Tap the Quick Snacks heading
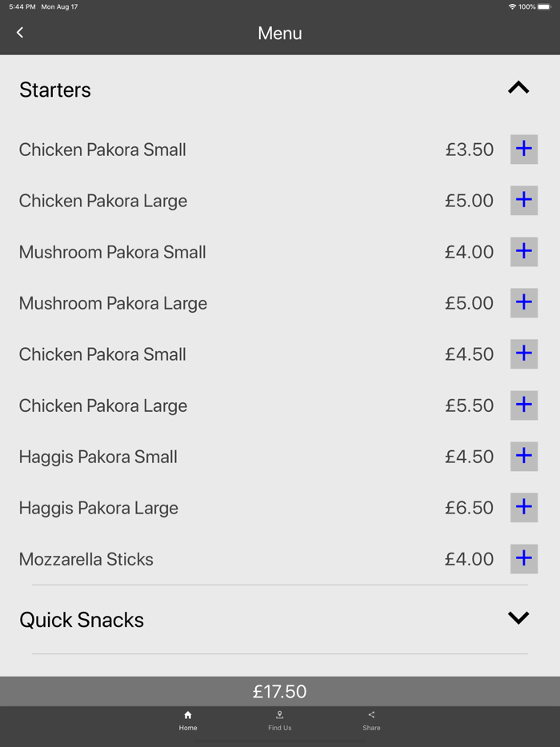The height and width of the screenshot is (747, 560). coord(82,620)
